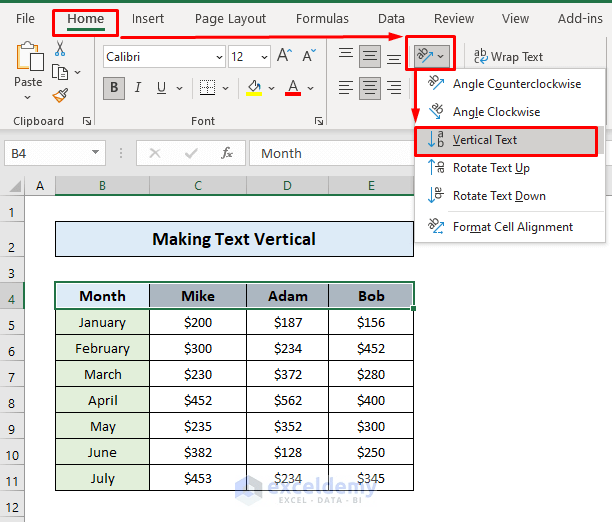Switch to the Data tab
612x522 pixels.
click(x=391, y=18)
